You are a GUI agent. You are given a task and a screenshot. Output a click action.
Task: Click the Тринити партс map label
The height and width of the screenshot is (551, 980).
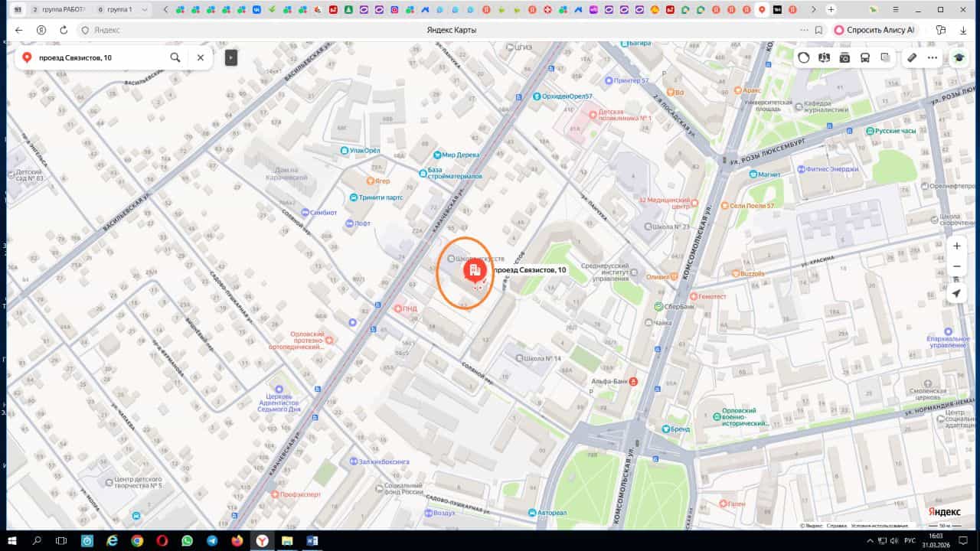pyautogui.click(x=376, y=197)
